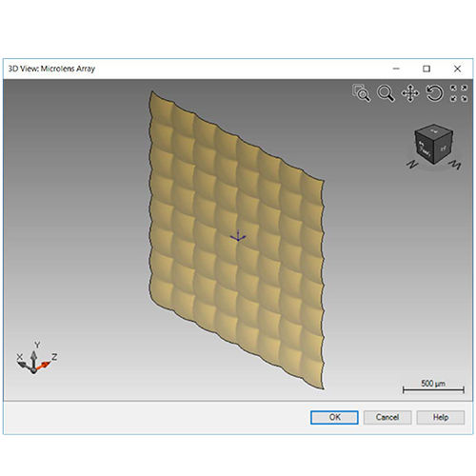Click the Y axis of the triad
Image resolution: width=476 pixels, height=476 pixels.
pos(33,359)
